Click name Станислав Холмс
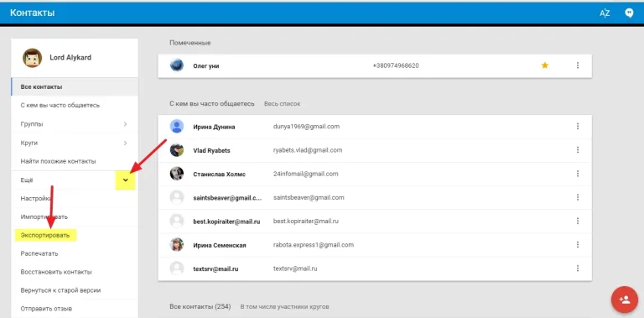The image size is (644, 318). pyautogui.click(x=220, y=175)
